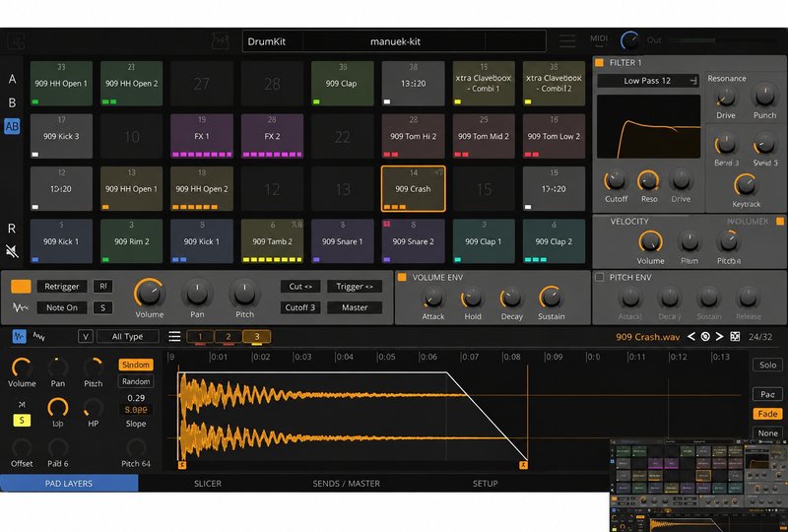Toggle the yellow S solo button in layer controls
The image size is (788, 532).
click(22, 420)
